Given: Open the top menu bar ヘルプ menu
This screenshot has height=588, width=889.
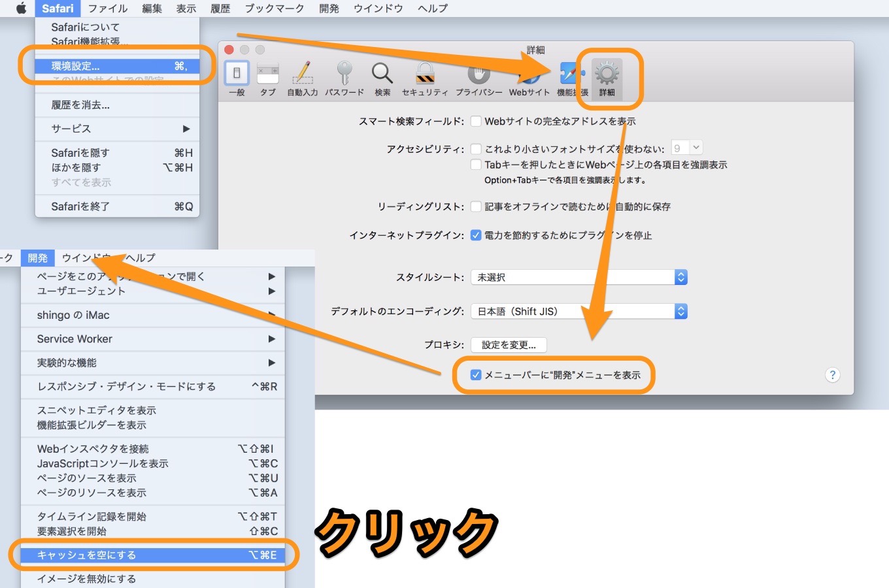Looking at the screenshot, I should (x=433, y=8).
